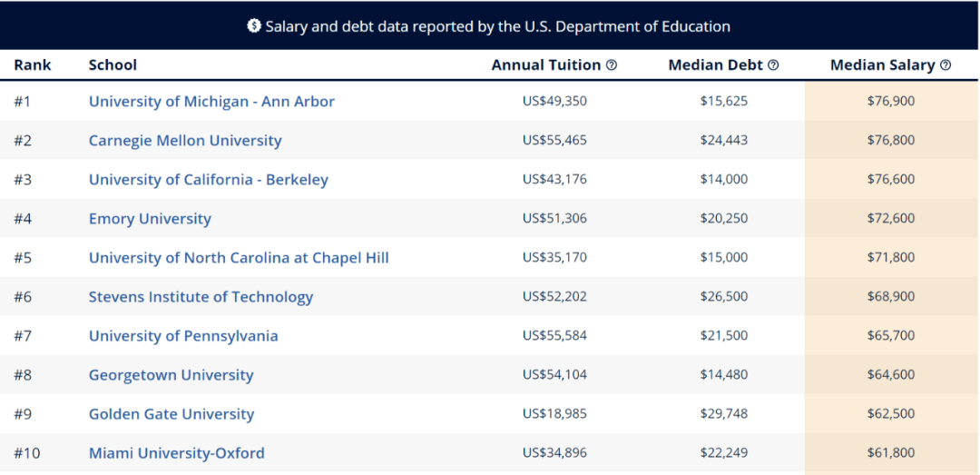Visit the Georgetown University page
The width and height of the screenshot is (980, 475).
pos(171,374)
